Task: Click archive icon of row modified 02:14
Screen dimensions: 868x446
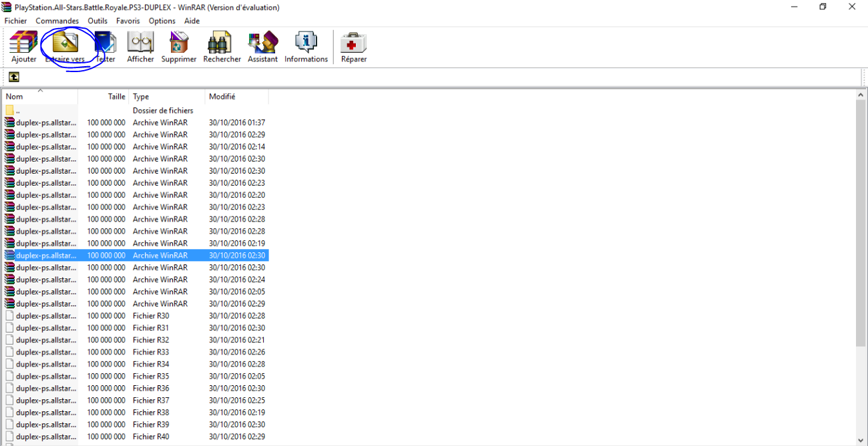Action: click(x=9, y=146)
